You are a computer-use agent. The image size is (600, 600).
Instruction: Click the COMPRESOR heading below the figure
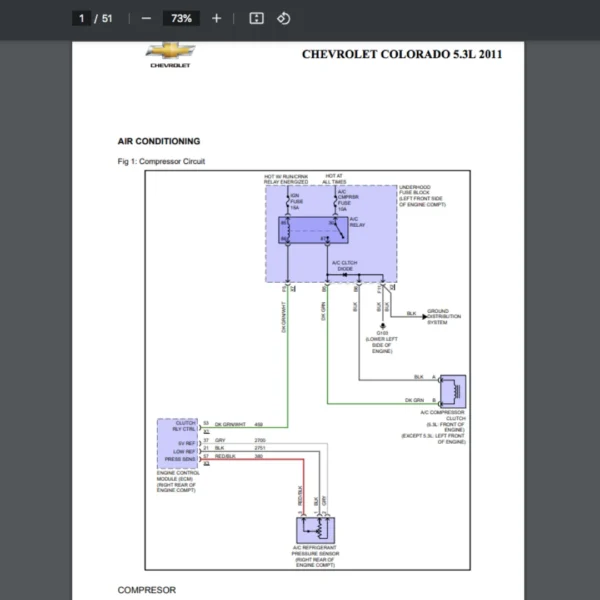(x=147, y=590)
